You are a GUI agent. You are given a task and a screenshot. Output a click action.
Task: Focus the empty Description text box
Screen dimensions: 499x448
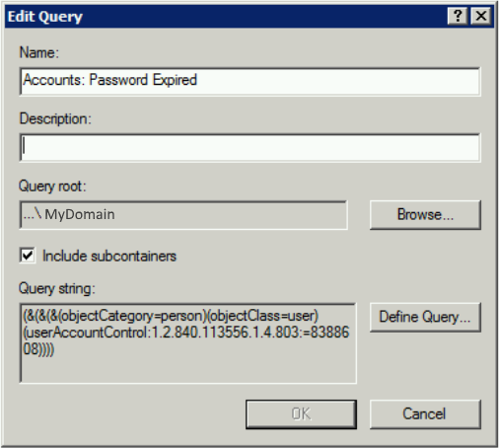[249, 147]
